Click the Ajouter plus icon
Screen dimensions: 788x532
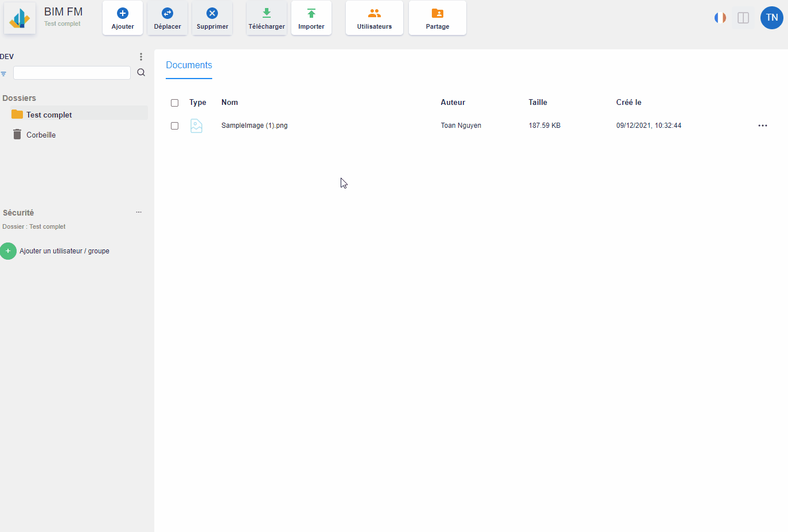123,13
